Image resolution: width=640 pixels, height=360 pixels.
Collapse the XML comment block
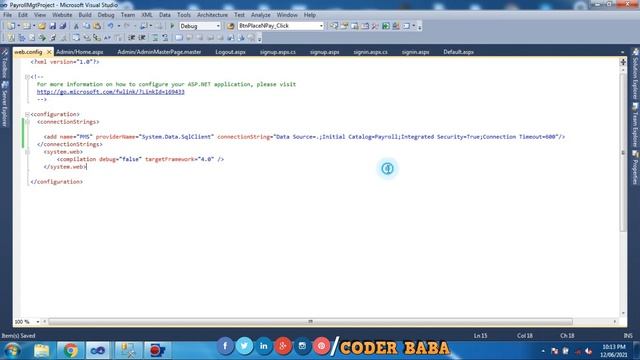coord(27,77)
